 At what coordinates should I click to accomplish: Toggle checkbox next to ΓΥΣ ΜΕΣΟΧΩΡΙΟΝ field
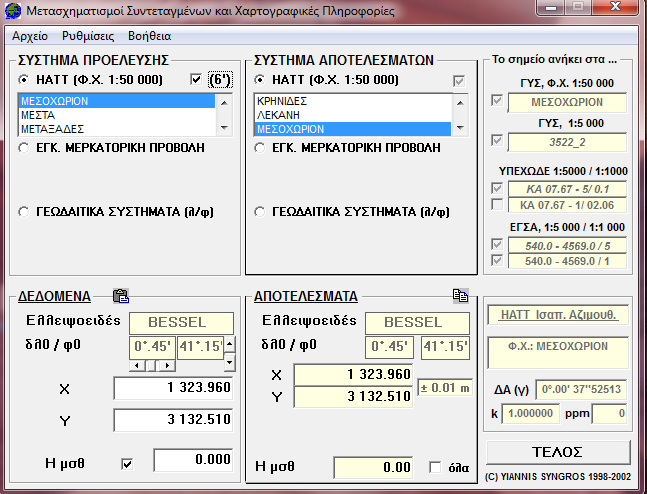pos(497,100)
